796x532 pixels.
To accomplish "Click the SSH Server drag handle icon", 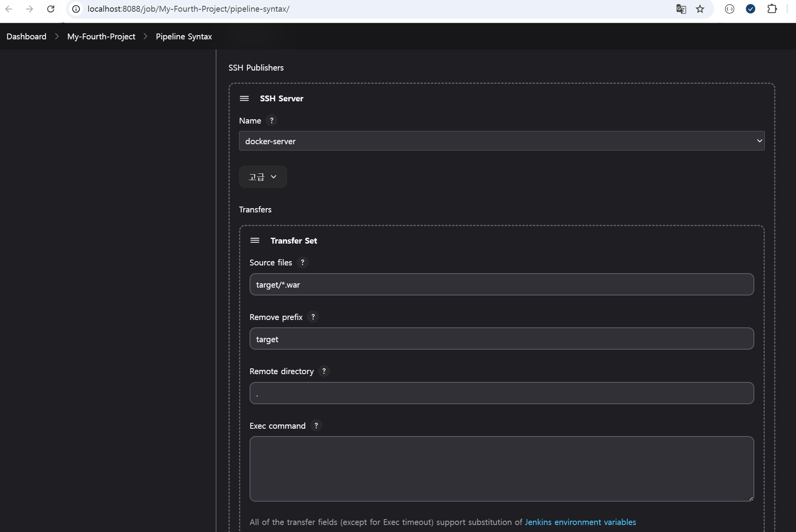I will (244, 98).
